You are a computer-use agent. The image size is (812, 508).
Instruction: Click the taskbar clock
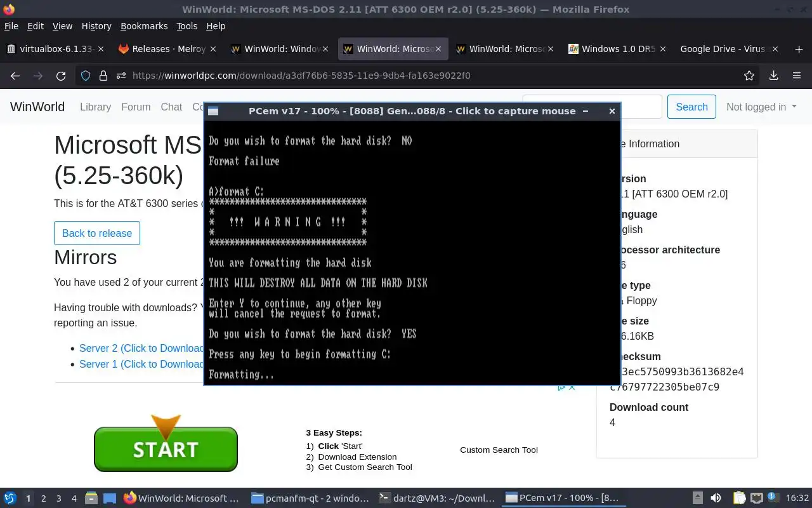(797, 498)
